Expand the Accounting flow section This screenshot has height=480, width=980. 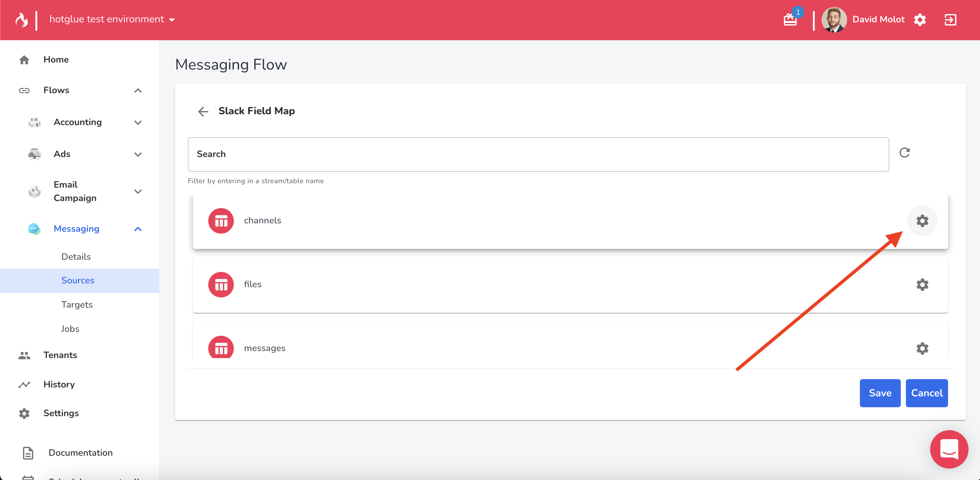pos(138,122)
